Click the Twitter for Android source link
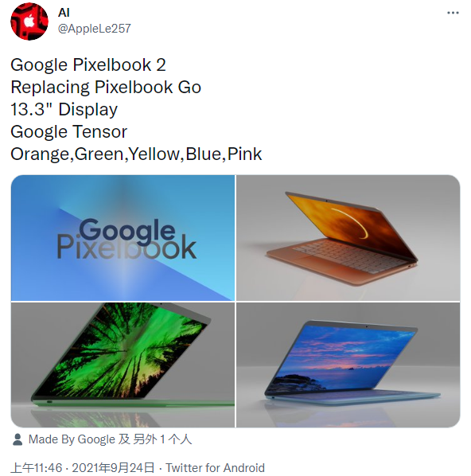 (215, 467)
